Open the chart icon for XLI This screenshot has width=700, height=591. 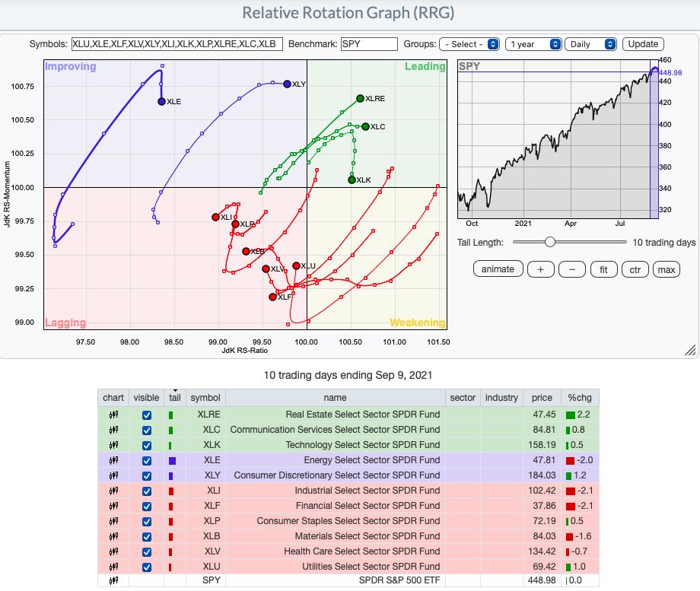(113, 491)
